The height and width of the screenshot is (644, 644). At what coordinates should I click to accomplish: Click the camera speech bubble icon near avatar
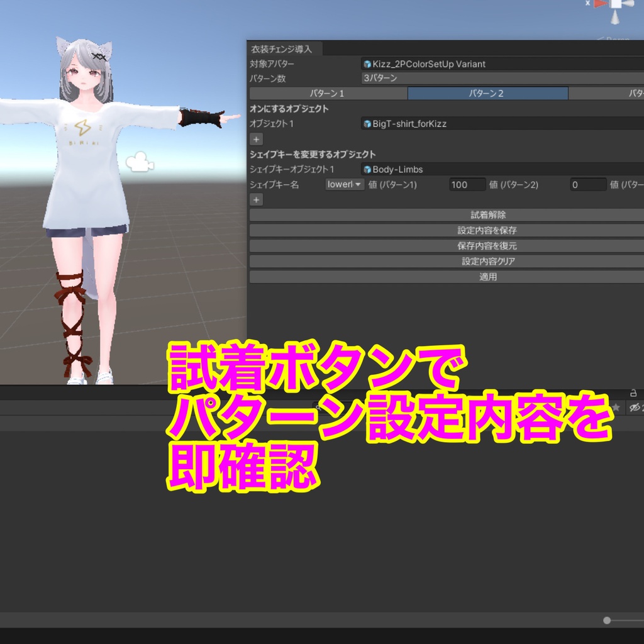point(141,162)
